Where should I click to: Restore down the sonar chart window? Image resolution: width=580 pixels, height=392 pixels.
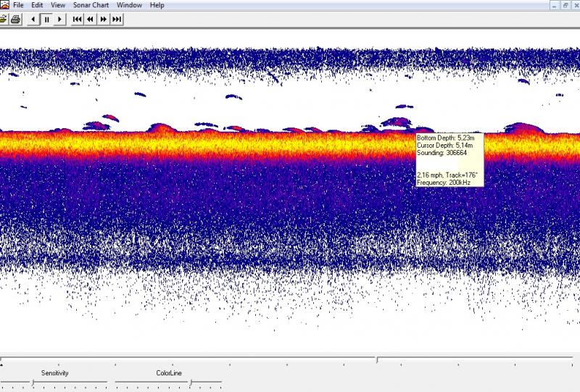coord(565,5)
